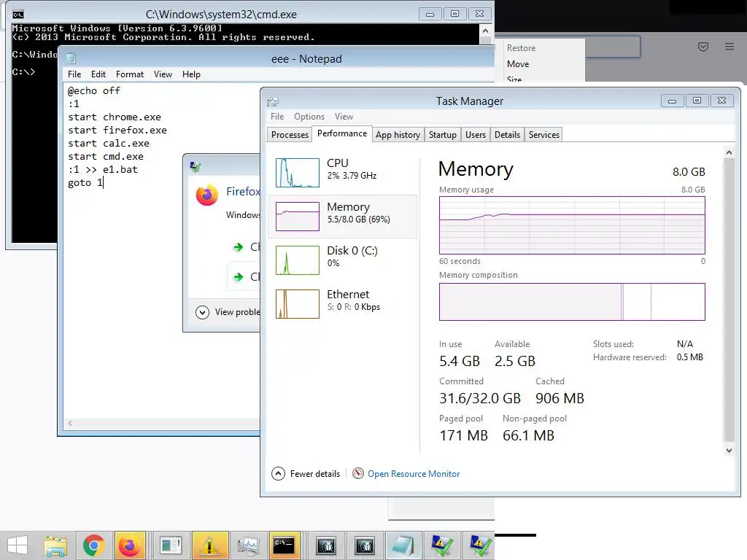Image resolution: width=747 pixels, height=560 pixels.
Task: Click the Notepad title bar icon
Action: (71, 58)
